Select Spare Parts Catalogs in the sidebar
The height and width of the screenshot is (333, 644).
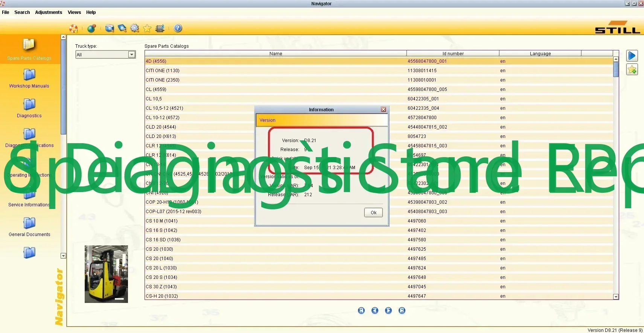[x=29, y=50]
